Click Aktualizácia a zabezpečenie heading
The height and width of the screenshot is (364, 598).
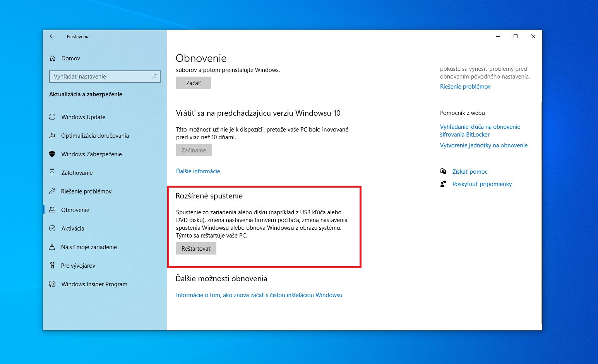pyautogui.click(x=86, y=94)
